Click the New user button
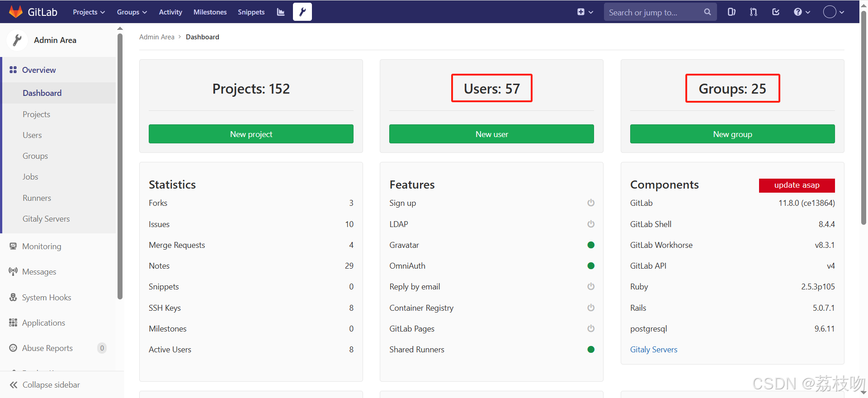This screenshot has width=868, height=398. point(491,134)
